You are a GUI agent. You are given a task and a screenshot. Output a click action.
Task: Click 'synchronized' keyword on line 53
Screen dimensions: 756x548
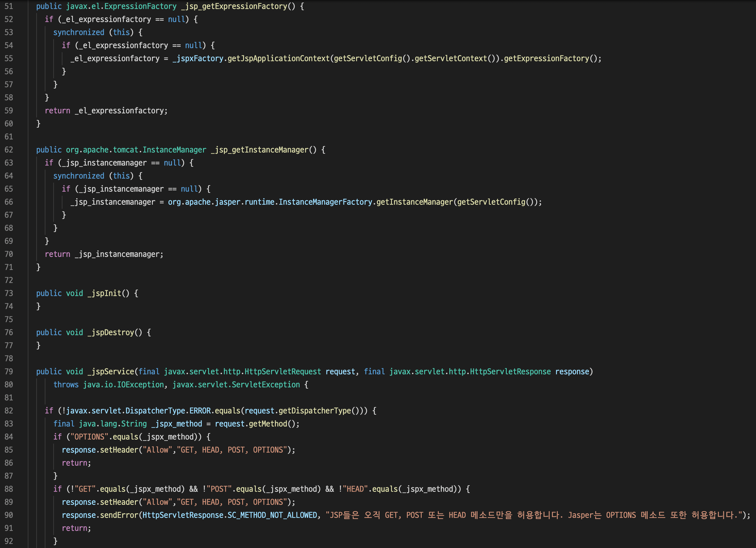click(x=79, y=32)
